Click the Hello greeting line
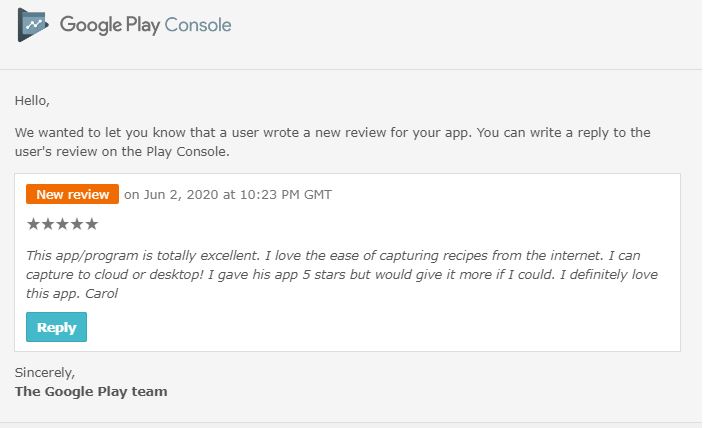705x428 pixels. (x=32, y=100)
